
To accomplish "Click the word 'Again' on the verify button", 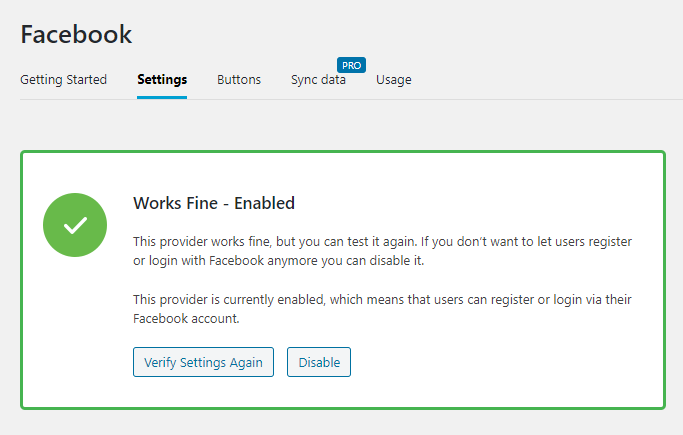I will [x=246, y=362].
